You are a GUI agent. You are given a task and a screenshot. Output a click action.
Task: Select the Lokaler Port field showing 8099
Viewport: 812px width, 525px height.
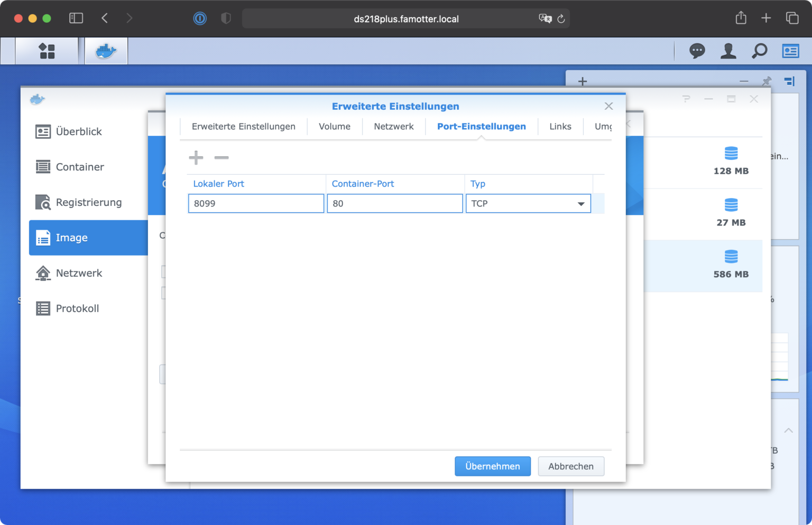point(256,203)
